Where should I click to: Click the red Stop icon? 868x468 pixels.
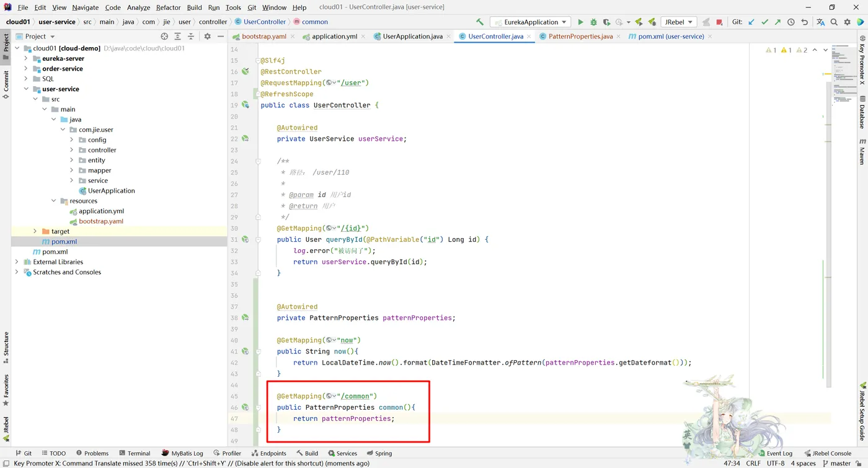click(x=719, y=22)
